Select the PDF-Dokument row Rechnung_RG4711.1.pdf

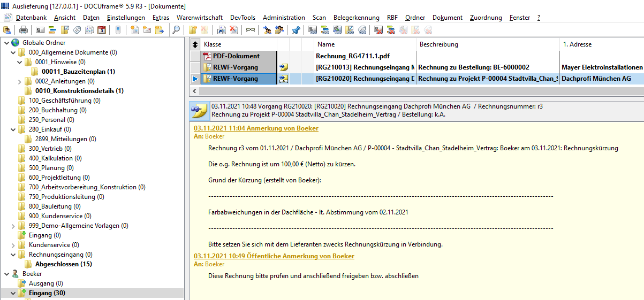coord(417,56)
